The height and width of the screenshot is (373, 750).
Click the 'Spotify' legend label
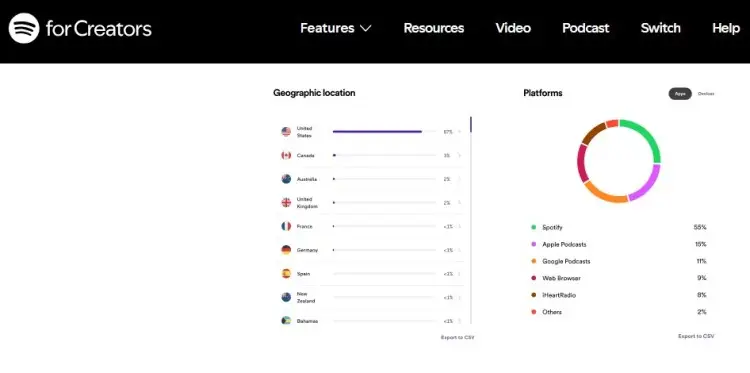tap(552, 228)
